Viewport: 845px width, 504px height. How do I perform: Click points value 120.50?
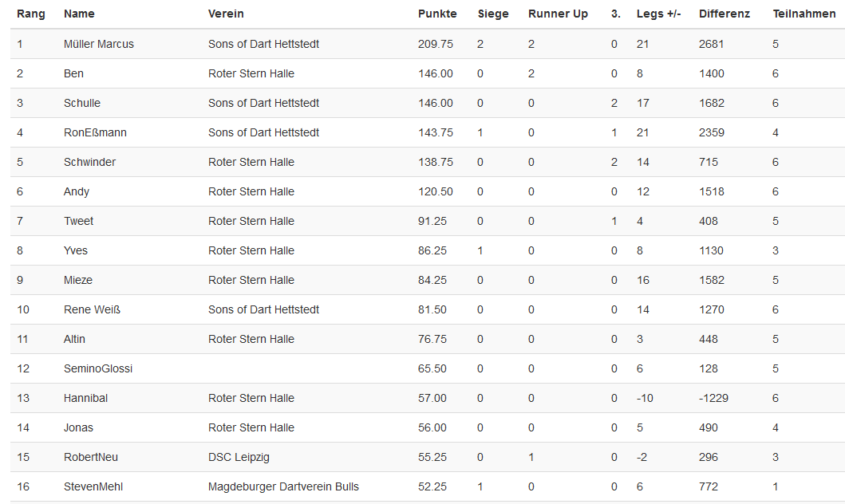(x=436, y=191)
